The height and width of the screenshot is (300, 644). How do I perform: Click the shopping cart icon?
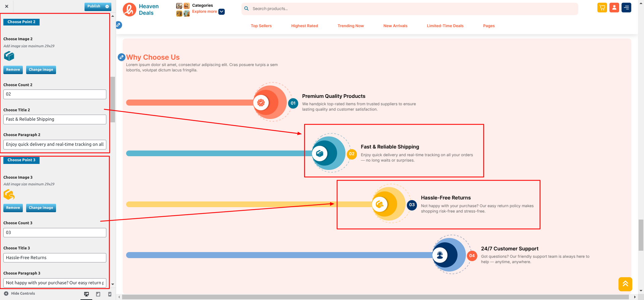click(x=602, y=8)
